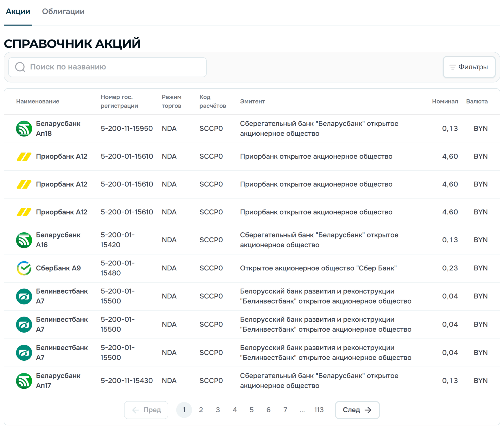
Task: Click the Беларусбанк Ап17 logo icon
Action: pos(24,380)
